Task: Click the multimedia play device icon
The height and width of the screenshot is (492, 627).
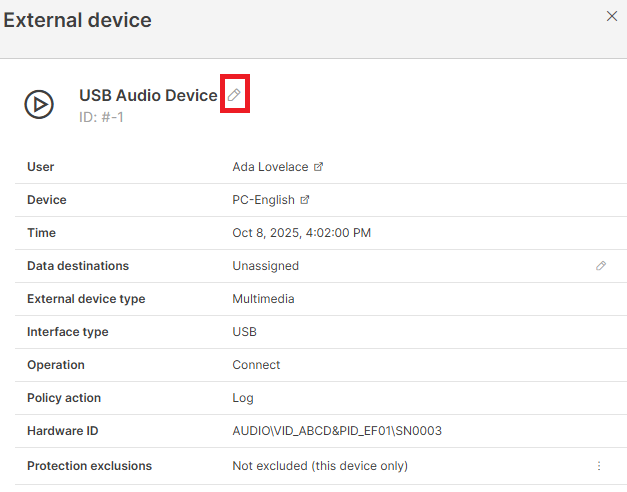Action: click(39, 103)
